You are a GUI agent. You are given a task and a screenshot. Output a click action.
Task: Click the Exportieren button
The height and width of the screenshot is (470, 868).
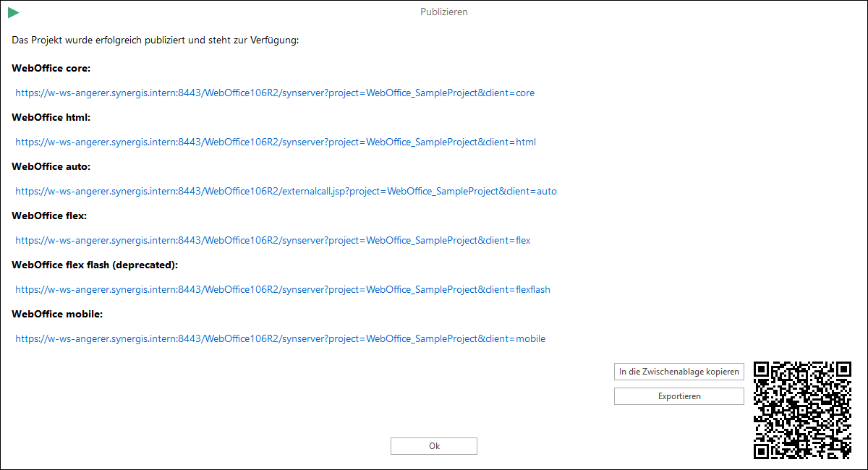pos(678,396)
